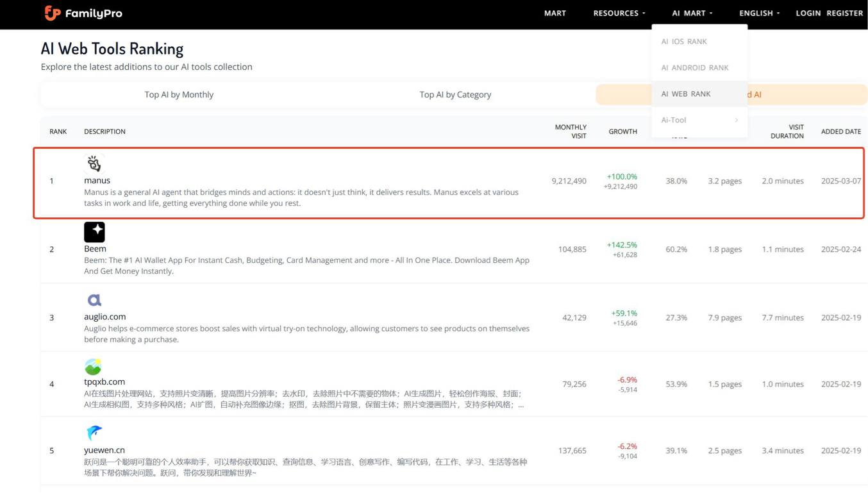Open the yuewen.cn name link
The height and width of the screenshot is (493, 868).
pos(104,450)
